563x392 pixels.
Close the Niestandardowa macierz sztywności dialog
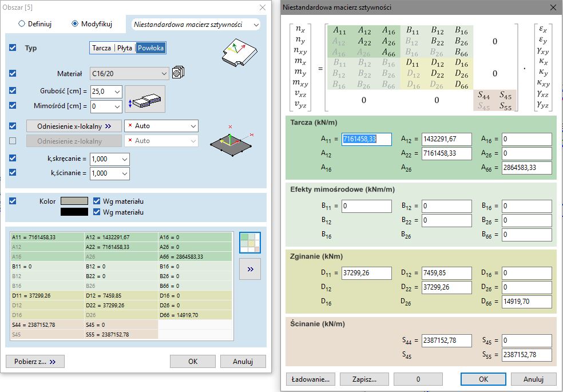click(x=553, y=7)
